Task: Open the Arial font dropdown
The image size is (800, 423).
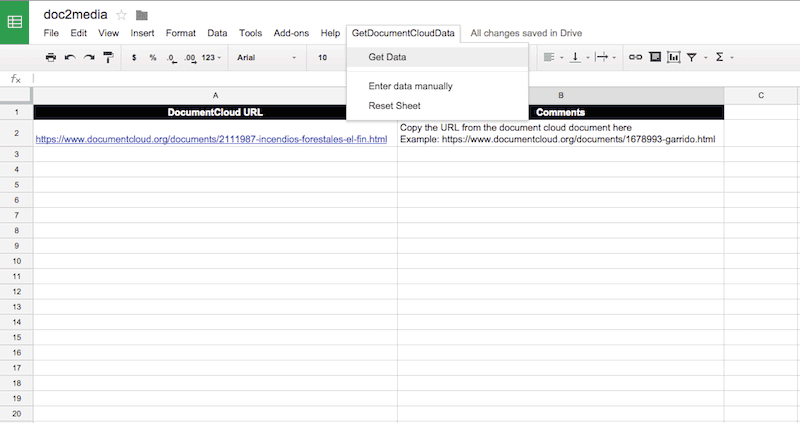Action: [x=266, y=58]
